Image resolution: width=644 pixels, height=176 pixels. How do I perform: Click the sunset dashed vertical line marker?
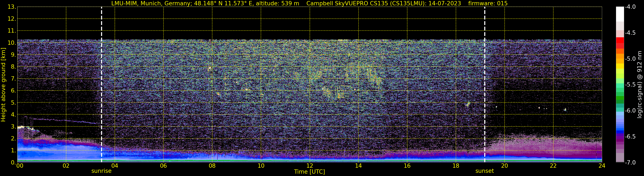pos(485,85)
